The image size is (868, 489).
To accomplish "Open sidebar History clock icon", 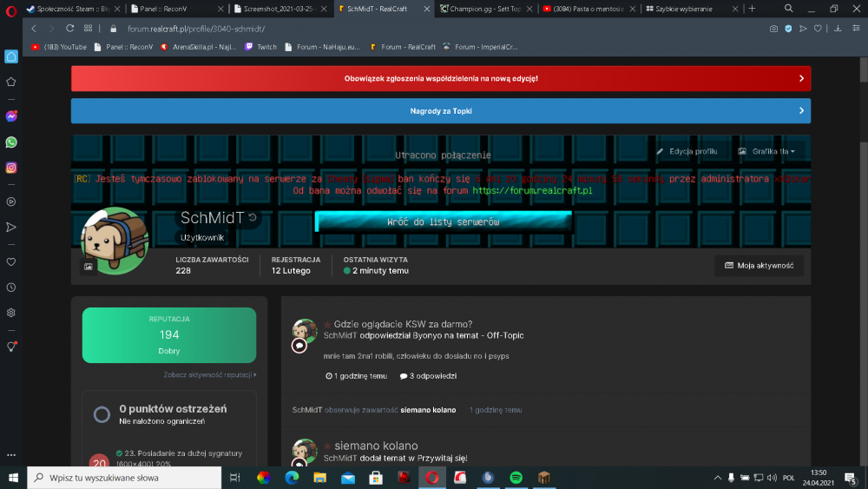I will point(11,287).
